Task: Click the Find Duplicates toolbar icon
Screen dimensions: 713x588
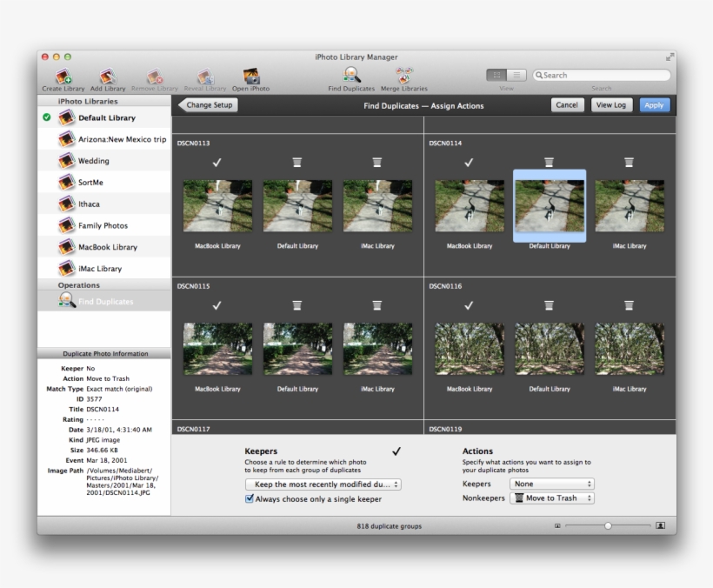Action: coord(351,75)
